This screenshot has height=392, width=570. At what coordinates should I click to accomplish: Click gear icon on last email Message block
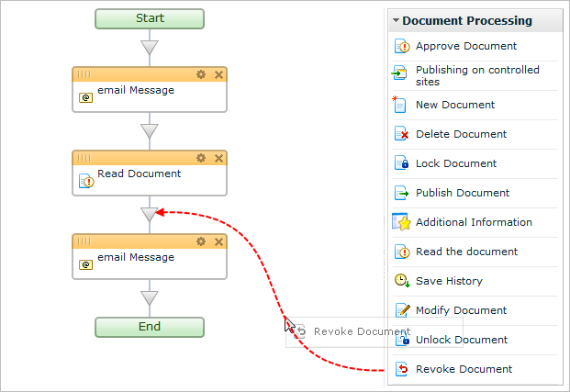click(x=201, y=241)
